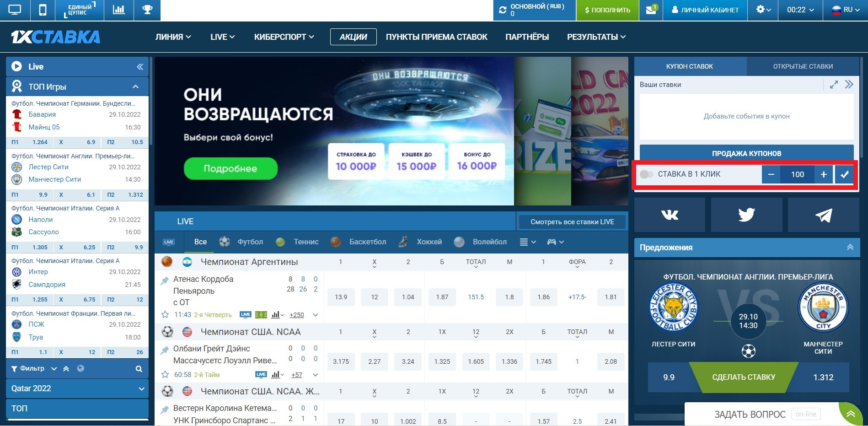Open Пункты приема ставок page
The width and height of the screenshot is (868, 426).
click(x=436, y=37)
